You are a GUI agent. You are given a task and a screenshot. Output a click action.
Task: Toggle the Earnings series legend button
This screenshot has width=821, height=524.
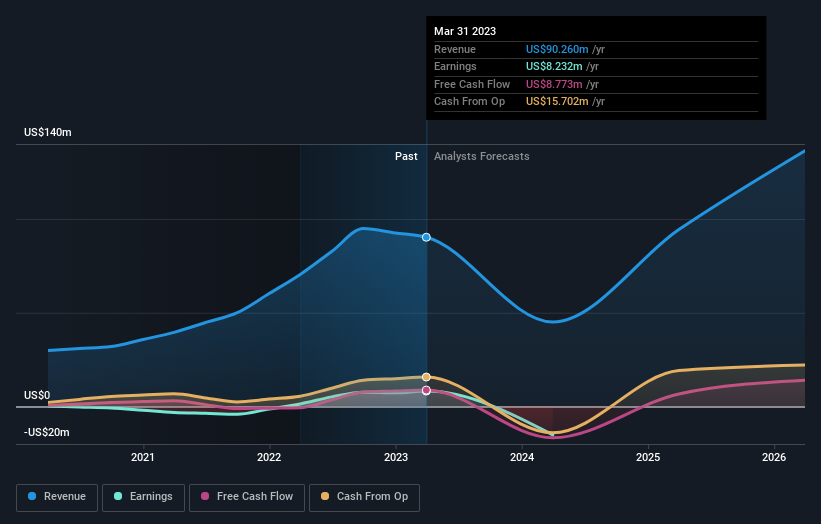point(143,497)
